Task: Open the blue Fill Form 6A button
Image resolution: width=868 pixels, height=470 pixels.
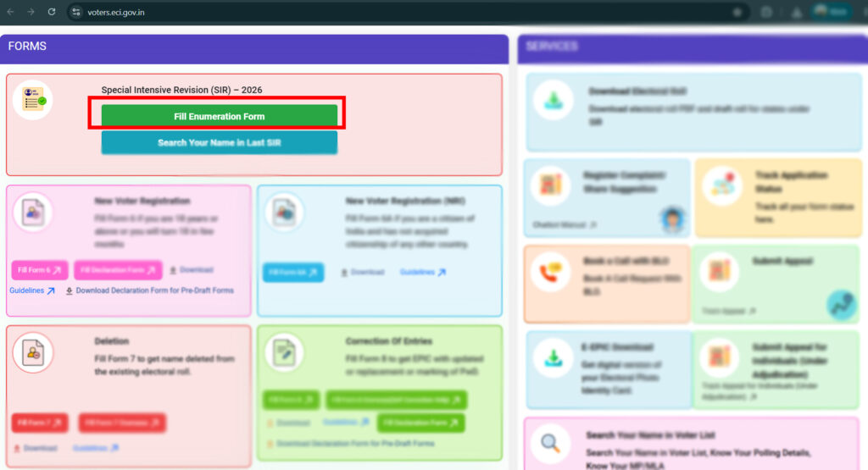Action: pos(292,272)
